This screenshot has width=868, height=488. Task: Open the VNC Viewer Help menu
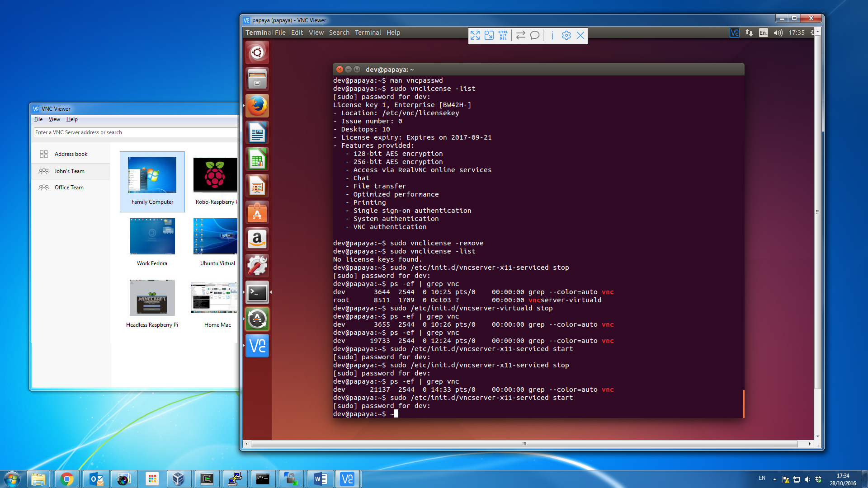pos(72,119)
